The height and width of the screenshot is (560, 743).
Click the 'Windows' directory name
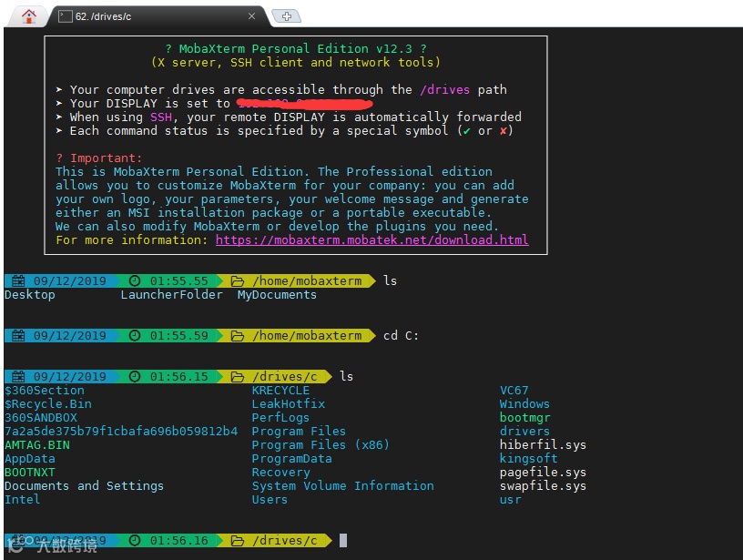[524, 404]
